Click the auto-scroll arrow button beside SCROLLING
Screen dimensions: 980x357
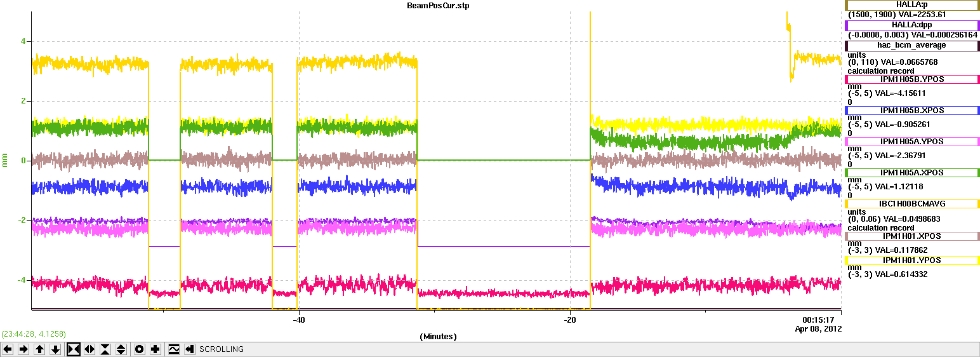pyautogui.click(x=189, y=349)
